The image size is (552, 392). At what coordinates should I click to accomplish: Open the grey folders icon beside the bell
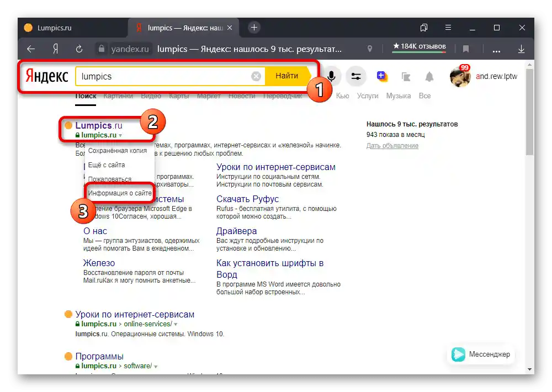(x=406, y=76)
